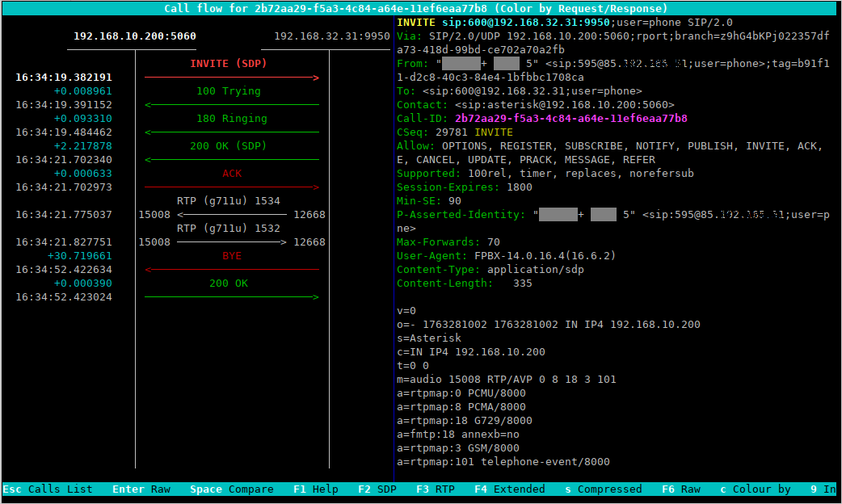Select the 100 Trying response message

[x=229, y=91]
